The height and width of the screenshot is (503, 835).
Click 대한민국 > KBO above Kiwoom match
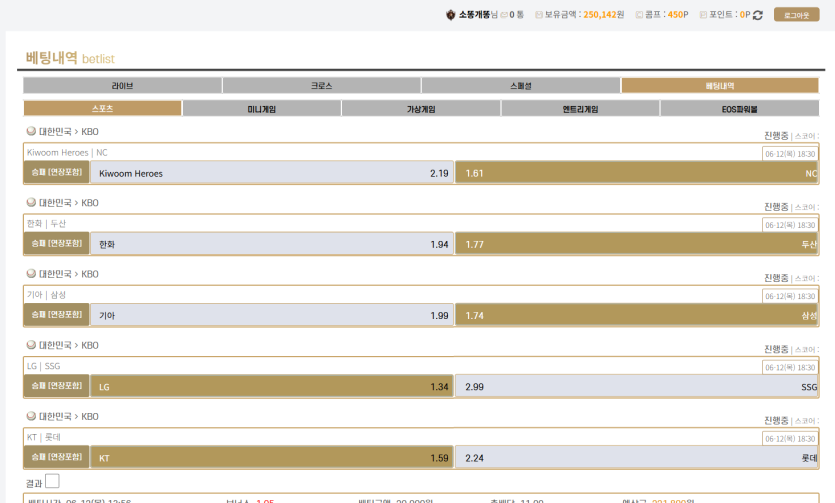[69, 131]
